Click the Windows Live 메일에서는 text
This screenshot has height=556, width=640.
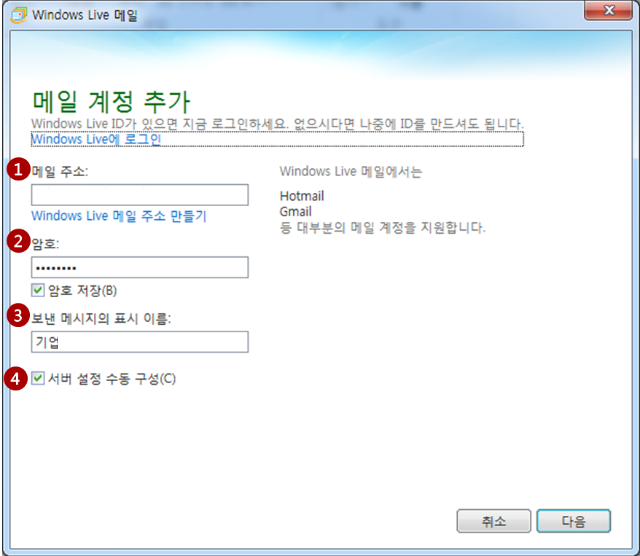click(x=351, y=171)
